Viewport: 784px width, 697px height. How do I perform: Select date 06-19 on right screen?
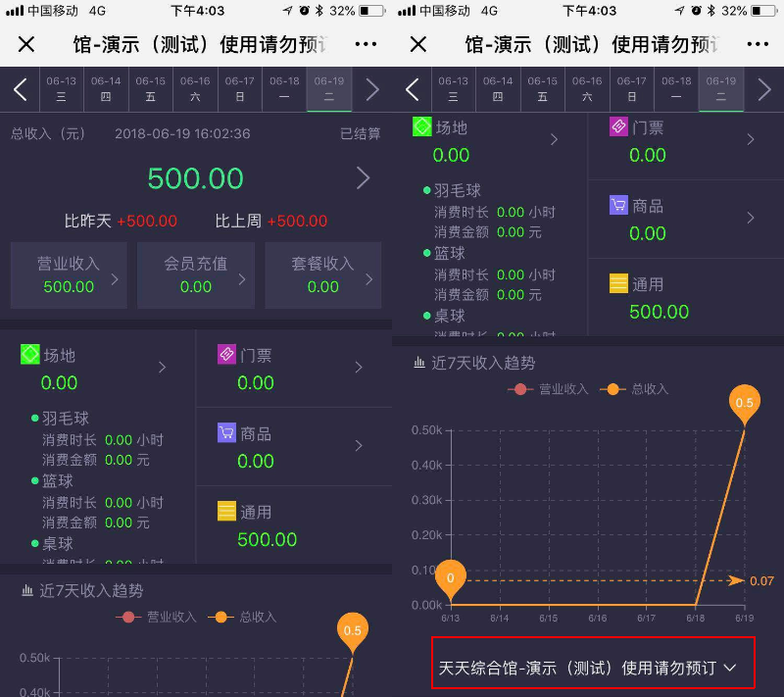(x=721, y=89)
